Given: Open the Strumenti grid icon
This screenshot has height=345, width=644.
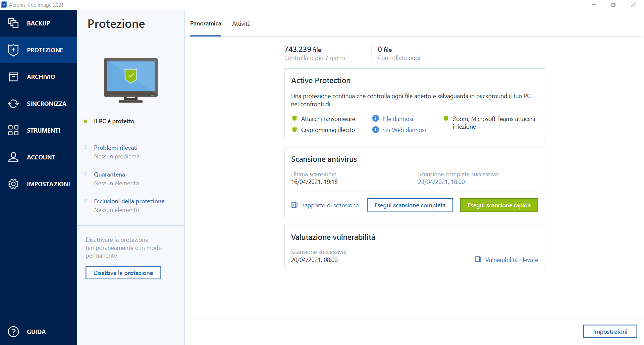Looking at the screenshot, I should pos(13,130).
